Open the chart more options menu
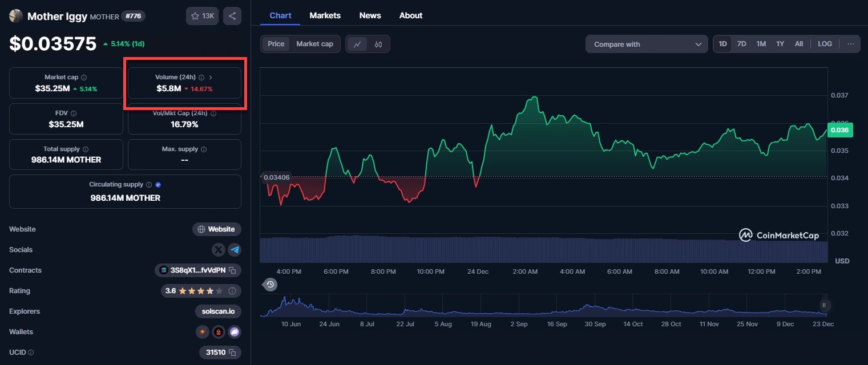 click(x=850, y=44)
